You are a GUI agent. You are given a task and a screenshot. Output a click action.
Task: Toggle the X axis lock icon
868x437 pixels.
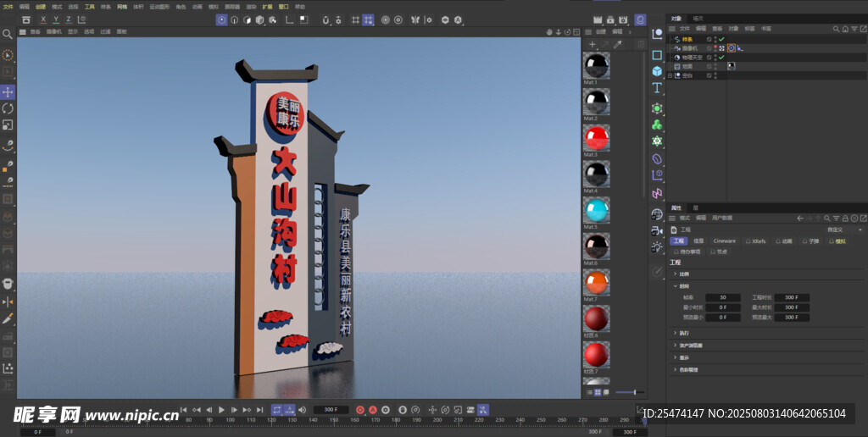pos(43,19)
